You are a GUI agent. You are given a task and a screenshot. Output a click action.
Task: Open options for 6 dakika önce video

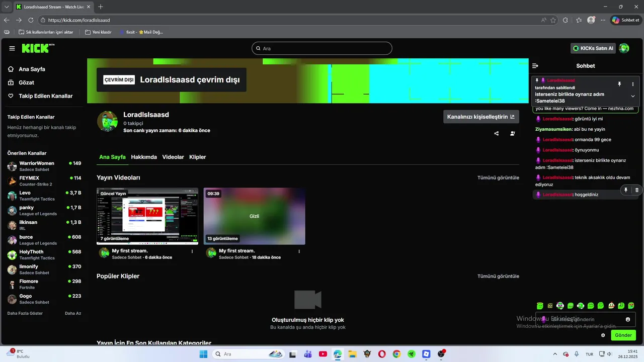(x=192, y=251)
